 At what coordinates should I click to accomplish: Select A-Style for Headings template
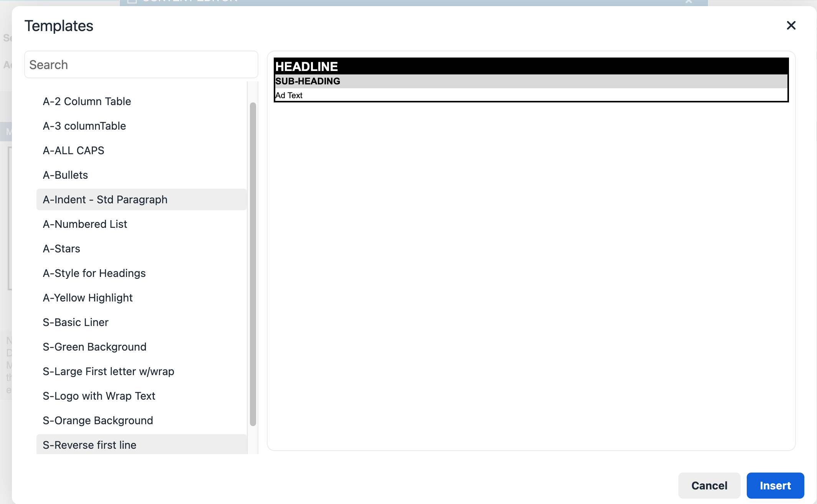coord(94,273)
